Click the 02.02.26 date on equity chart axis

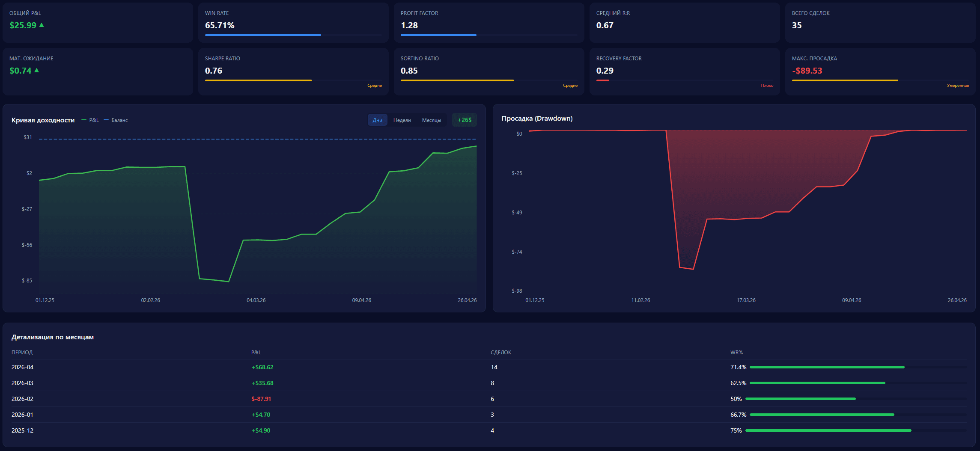tap(151, 300)
